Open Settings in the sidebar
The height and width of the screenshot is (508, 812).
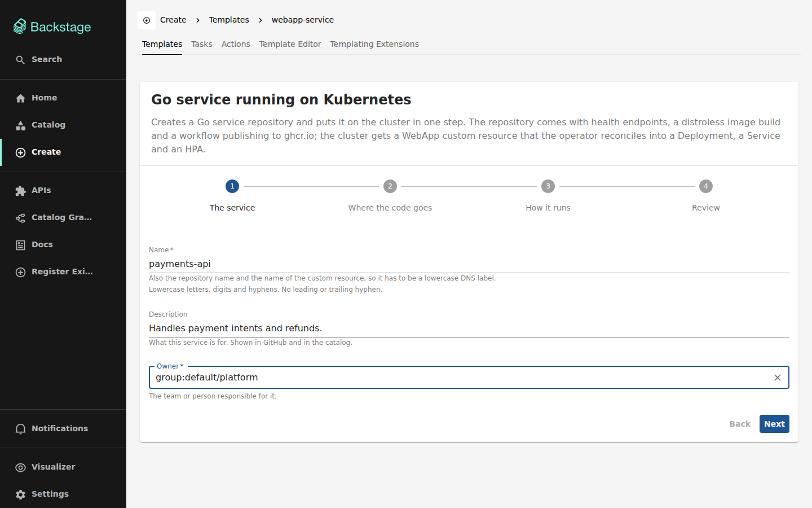pyautogui.click(x=63, y=494)
